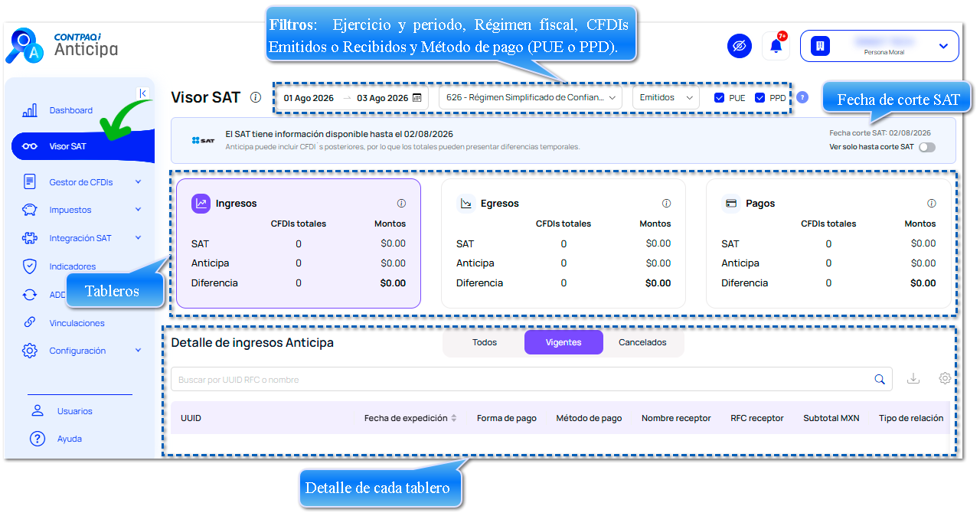Switch to the Cancelados tab
Screen dimensions: 980x516
click(642, 342)
